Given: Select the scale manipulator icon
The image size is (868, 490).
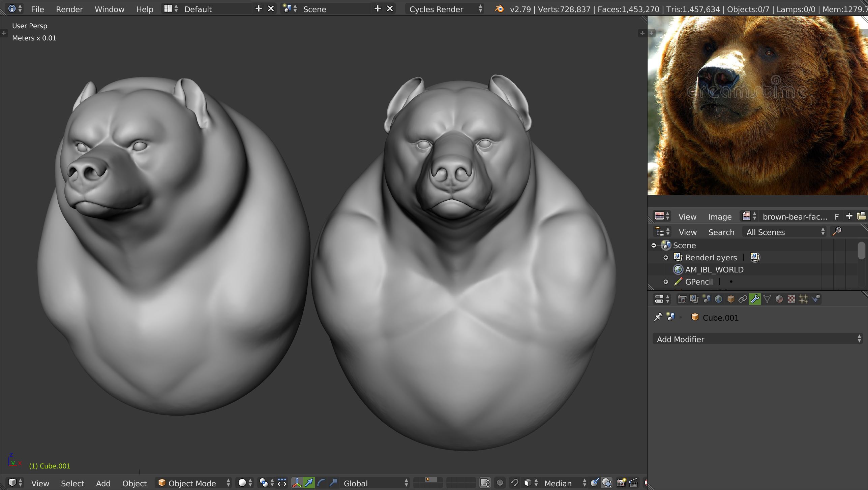Looking at the screenshot, I should point(333,483).
